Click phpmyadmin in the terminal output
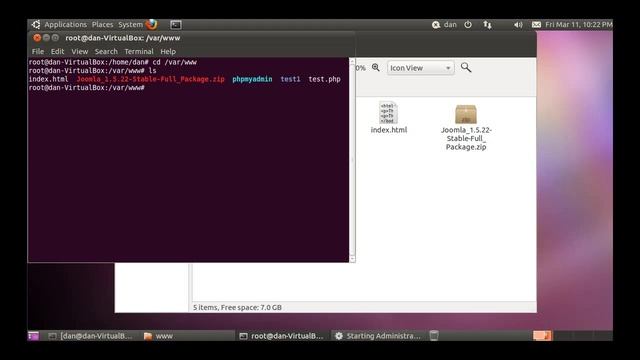Viewport: 640px width, 360px height. click(x=252, y=79)
